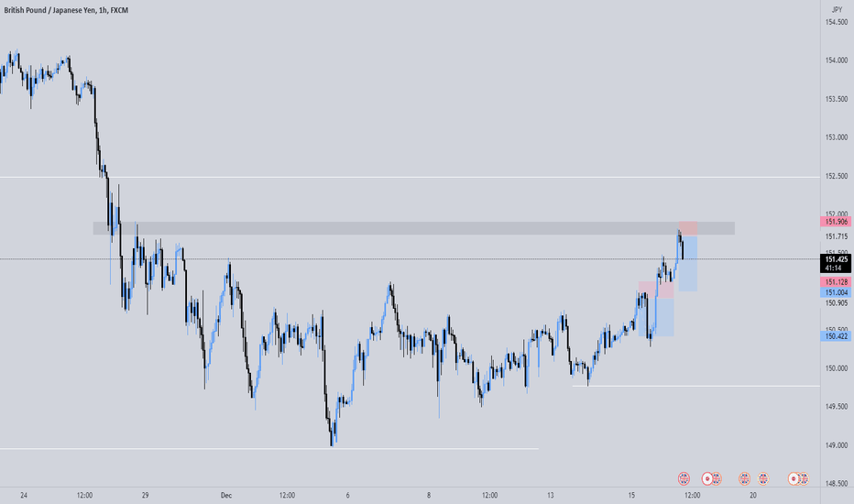Select the UK event icon right of date 20
Screen dimensions: 854x504
point(763,479)
